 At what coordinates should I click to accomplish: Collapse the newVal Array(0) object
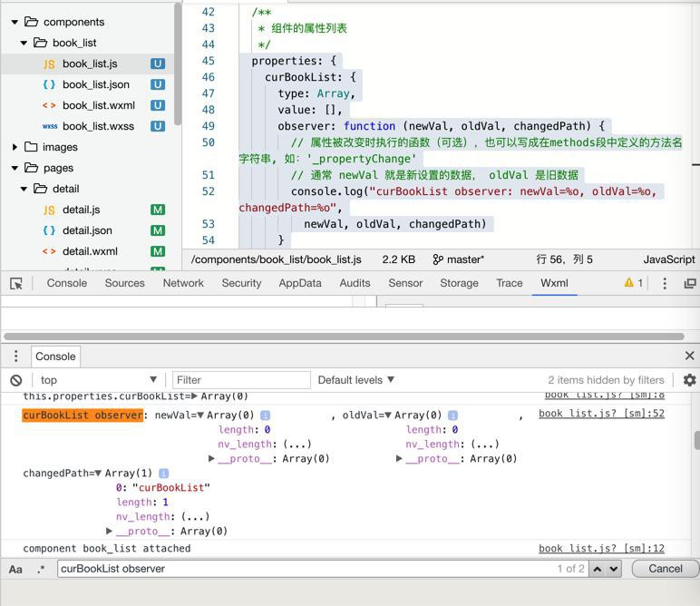pos(200,415)
